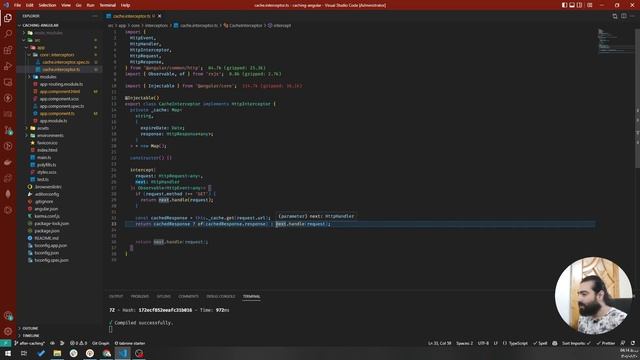This screenshot has width=640, height=360.
Task: Open the editor More Actions ellipsis
Action: pyautogui.click(x=632, y=16)
